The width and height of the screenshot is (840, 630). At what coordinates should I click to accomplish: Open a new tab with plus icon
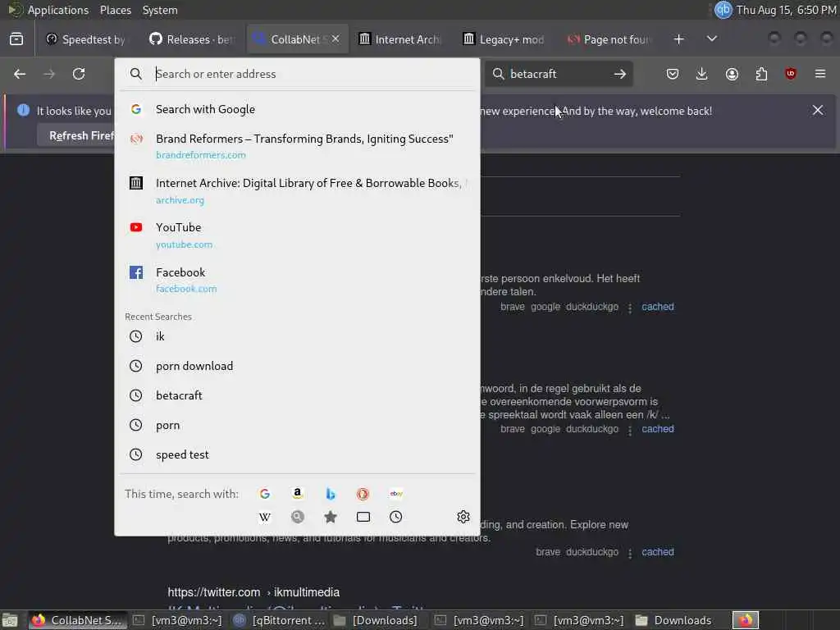(678, 39)
